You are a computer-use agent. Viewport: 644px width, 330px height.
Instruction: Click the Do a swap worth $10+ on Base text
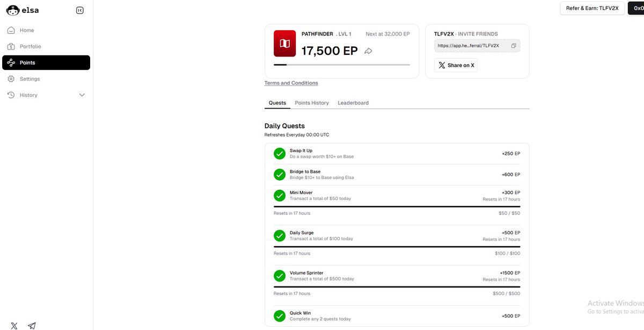click(x=321, y=156)
